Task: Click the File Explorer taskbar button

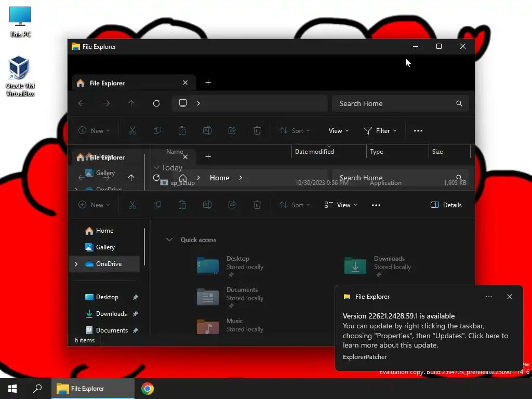Action: [x=93, y=389]
